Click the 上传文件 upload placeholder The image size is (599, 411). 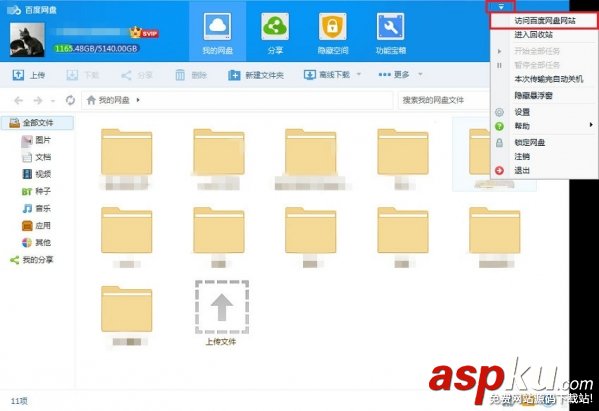(x=222, y=313)
